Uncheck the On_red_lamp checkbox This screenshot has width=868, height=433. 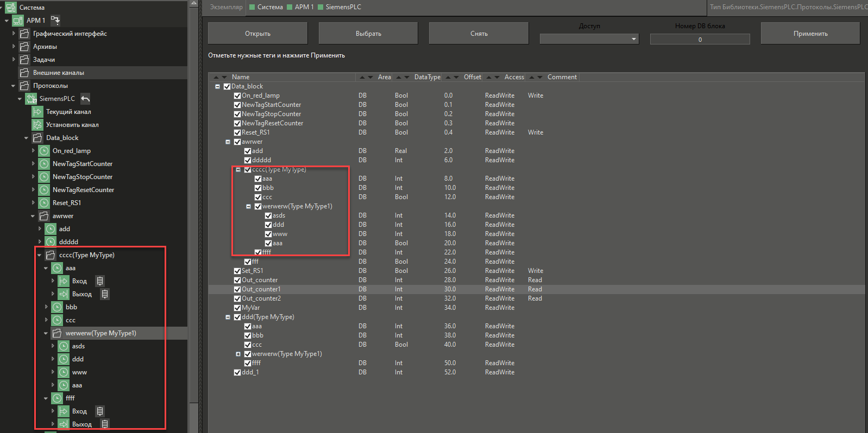click(x=237, y=95)
